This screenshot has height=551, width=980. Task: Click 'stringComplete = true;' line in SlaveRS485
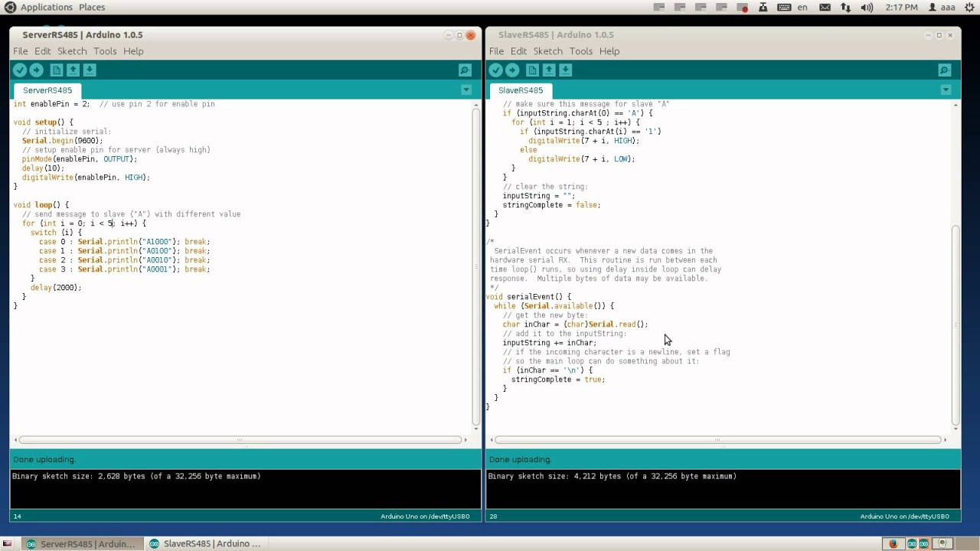(x=558, y=380)
